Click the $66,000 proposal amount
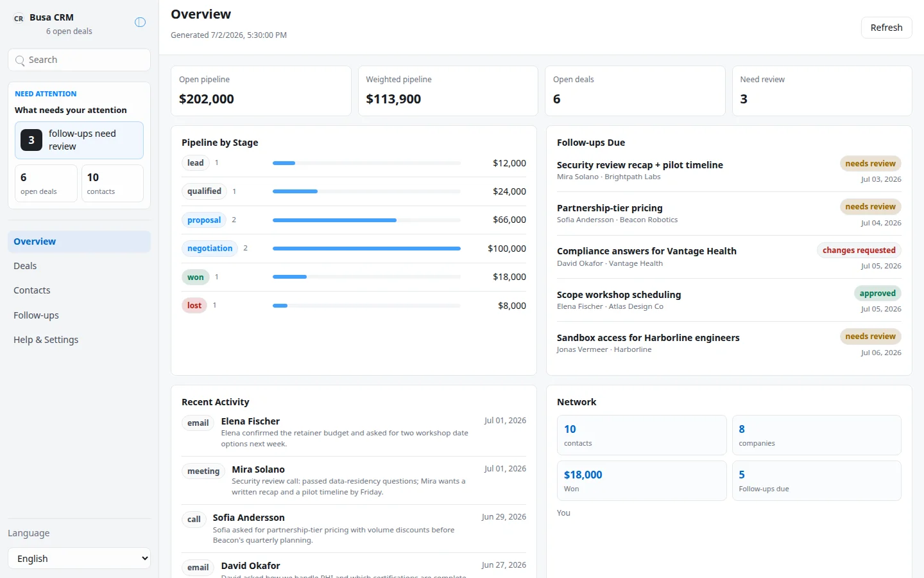 tap(509, 220)
